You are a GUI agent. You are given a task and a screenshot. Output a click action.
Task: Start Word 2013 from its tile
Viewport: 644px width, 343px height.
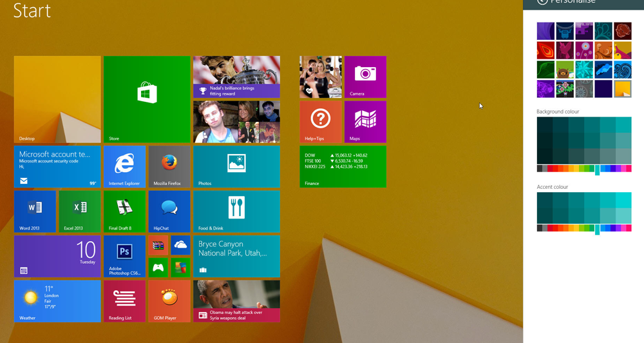pos(35,211)
